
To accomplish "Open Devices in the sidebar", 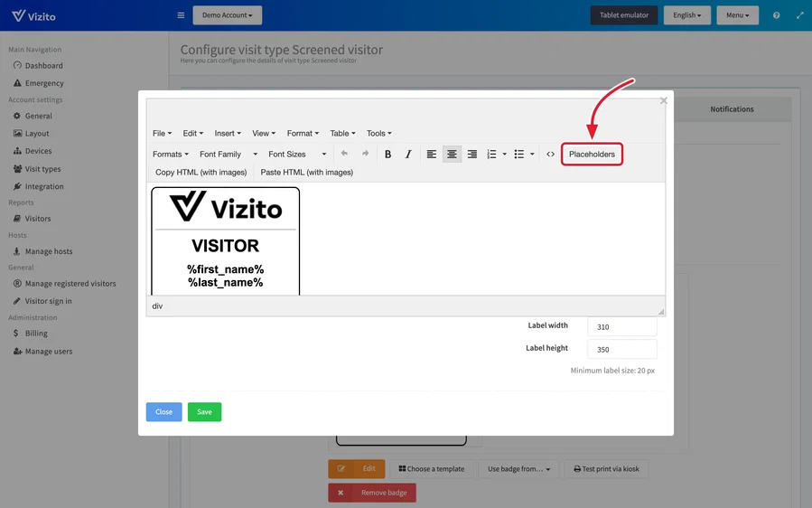I will pyautogui.click(x=38, y=151).
